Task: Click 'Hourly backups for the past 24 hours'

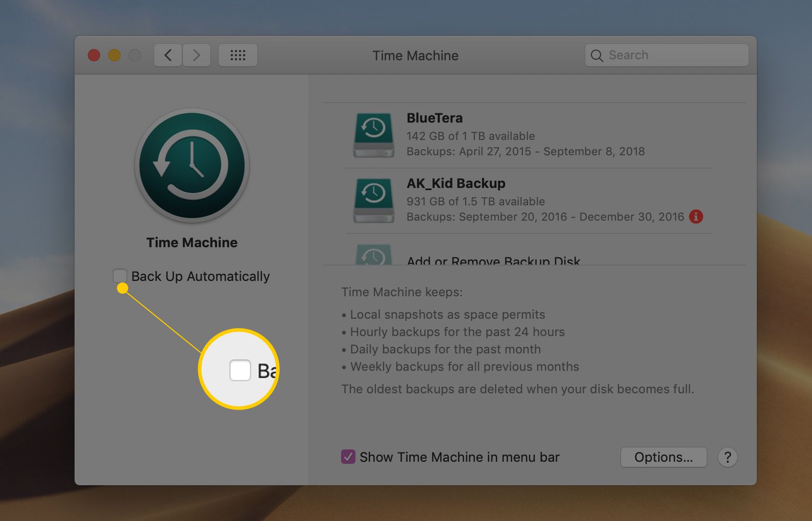Action: coord(458,332)
